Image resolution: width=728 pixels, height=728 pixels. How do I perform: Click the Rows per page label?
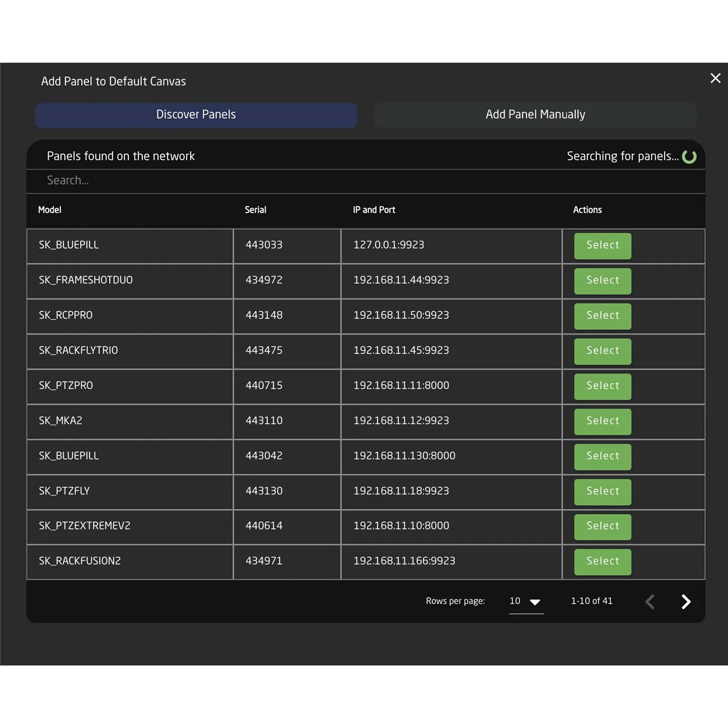tap(455, 601)
